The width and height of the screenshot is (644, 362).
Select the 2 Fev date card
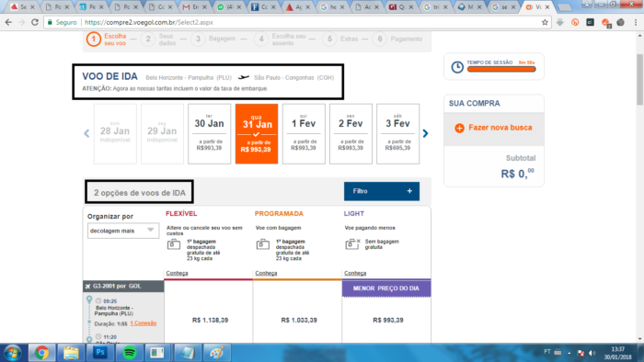click(x=351, y=134)
